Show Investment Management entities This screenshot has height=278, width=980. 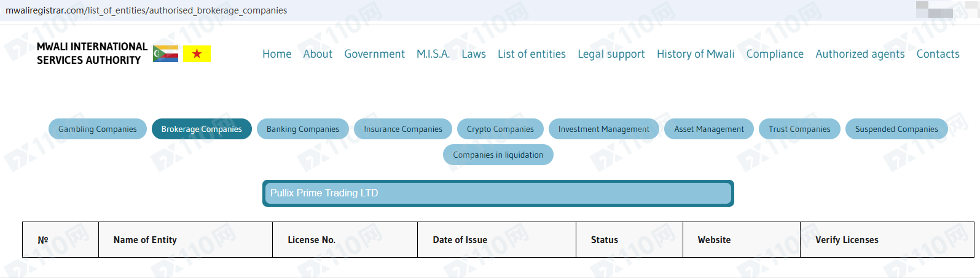[x=604, y=129]
